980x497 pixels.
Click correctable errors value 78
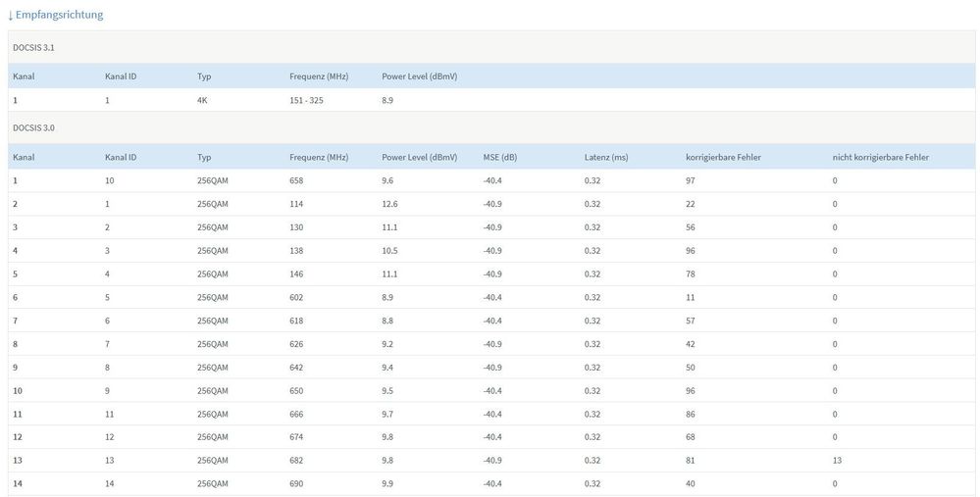(691, 274)
